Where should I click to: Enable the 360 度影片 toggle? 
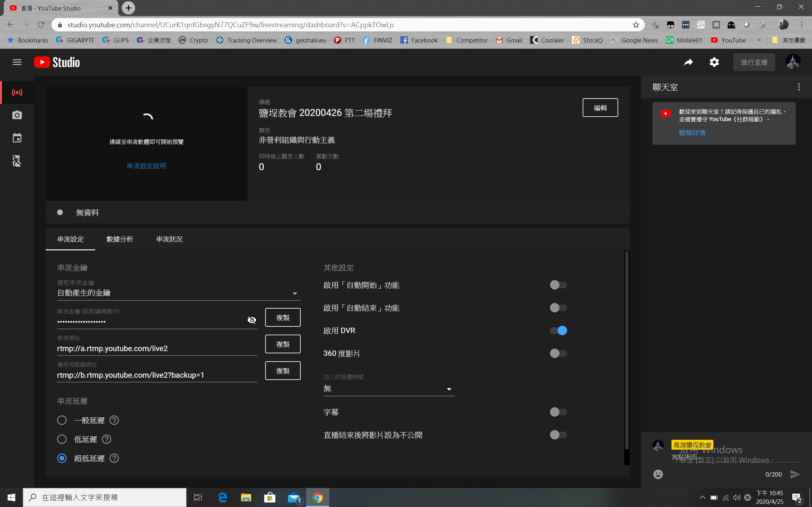point(558,353)
